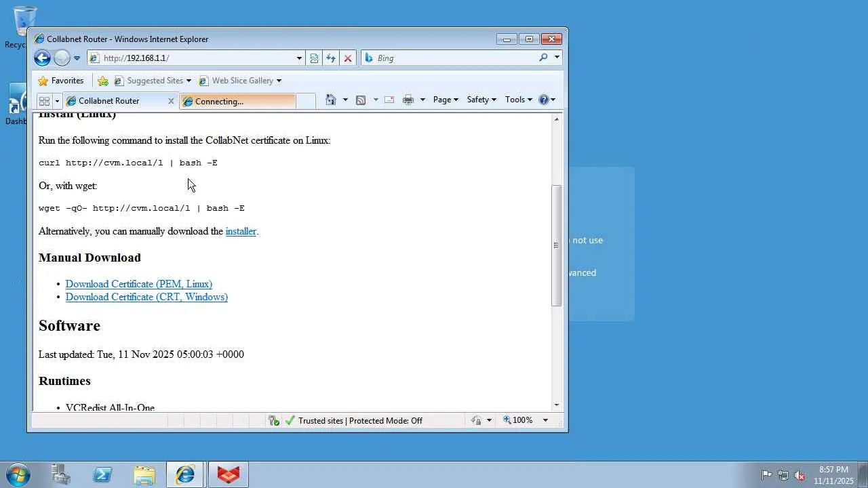Click the Forward navigation arrow button
The width and height of the screenshot is (868, 488).
coord(62,58)
